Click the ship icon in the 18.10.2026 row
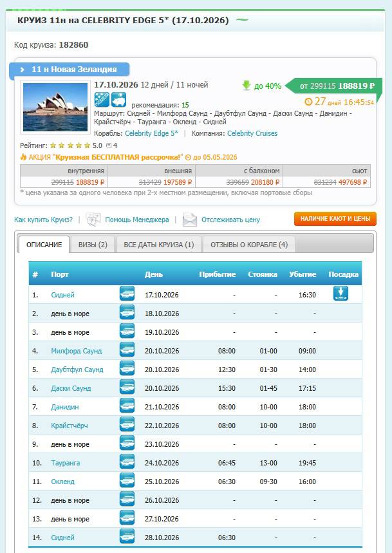The width and height of the screenshot is (392, 553). click(127, 312)
